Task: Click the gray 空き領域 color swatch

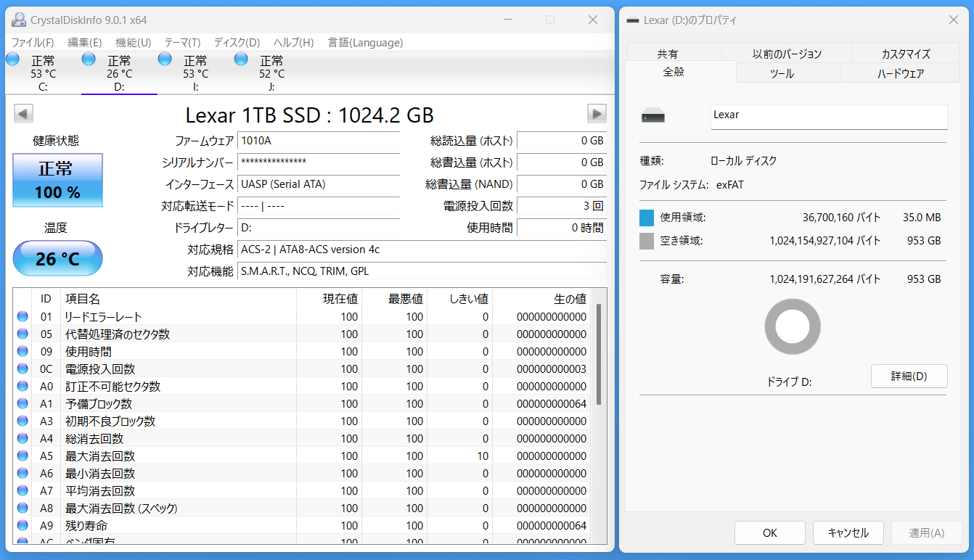Action: point(647,241)
